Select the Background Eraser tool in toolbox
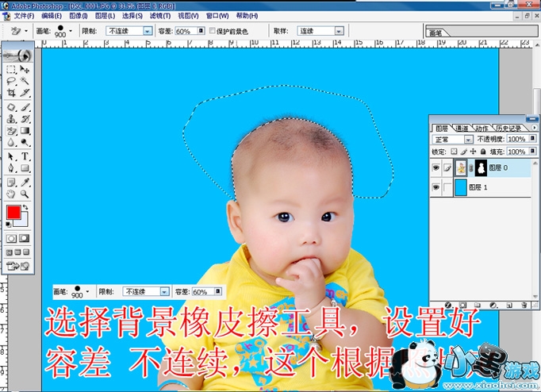The height and width of the screenshot is (392, 541). 11,131
